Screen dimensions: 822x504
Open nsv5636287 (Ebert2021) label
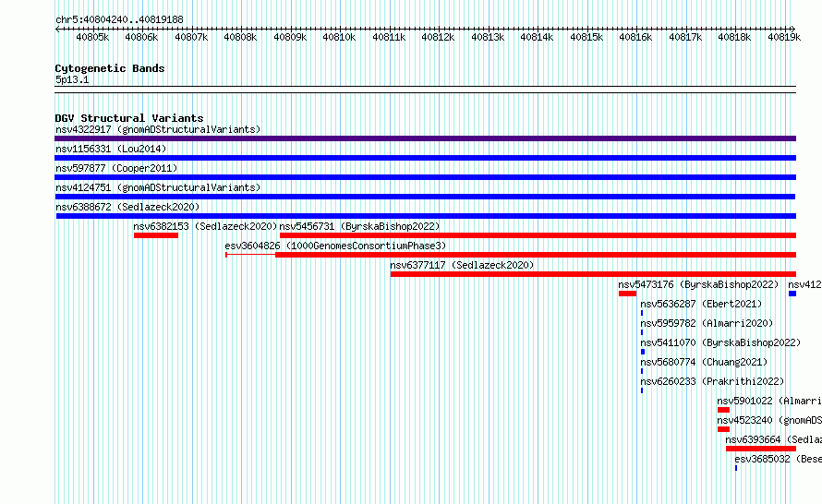tap(701, 304)
